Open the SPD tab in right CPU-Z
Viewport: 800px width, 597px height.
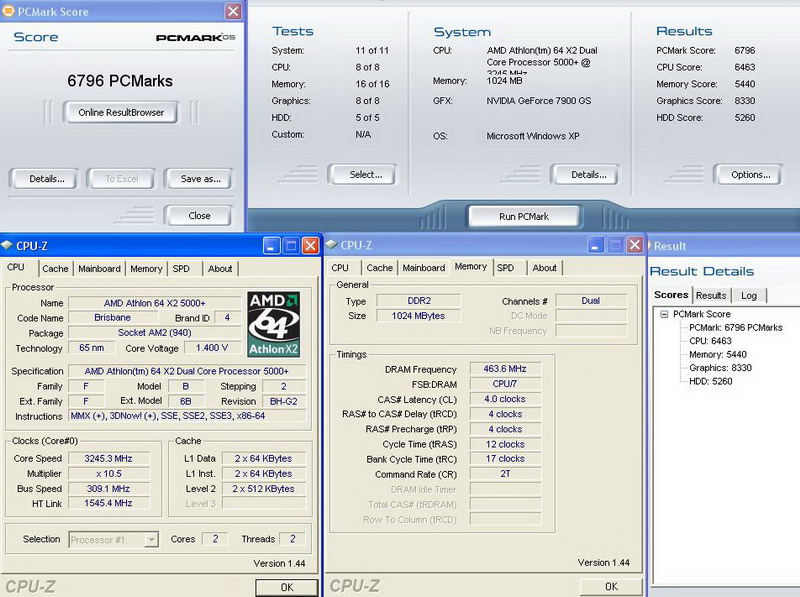coord(506,268)
